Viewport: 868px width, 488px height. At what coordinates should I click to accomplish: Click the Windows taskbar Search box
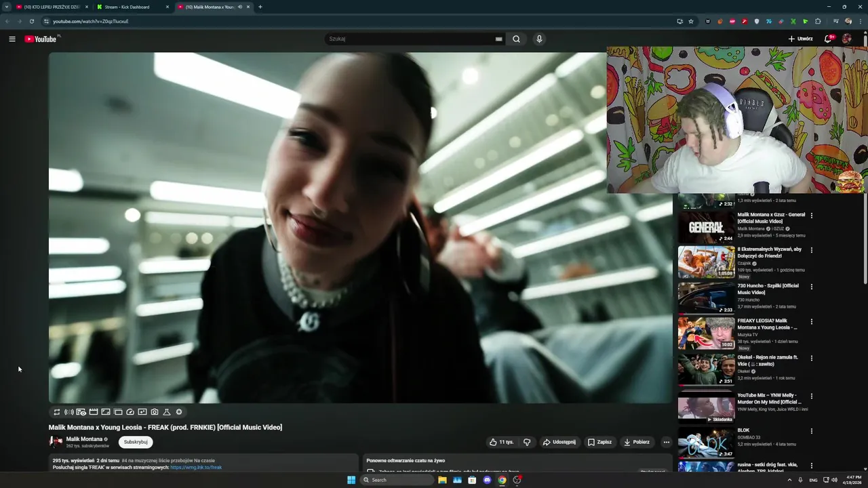[x=397, y=480]
